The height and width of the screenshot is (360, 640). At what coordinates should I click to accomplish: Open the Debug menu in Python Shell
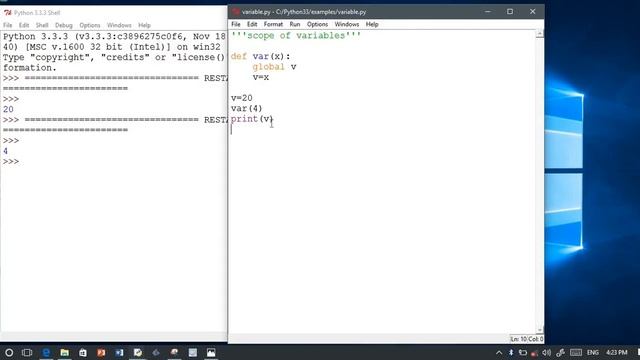click(64, 25)
